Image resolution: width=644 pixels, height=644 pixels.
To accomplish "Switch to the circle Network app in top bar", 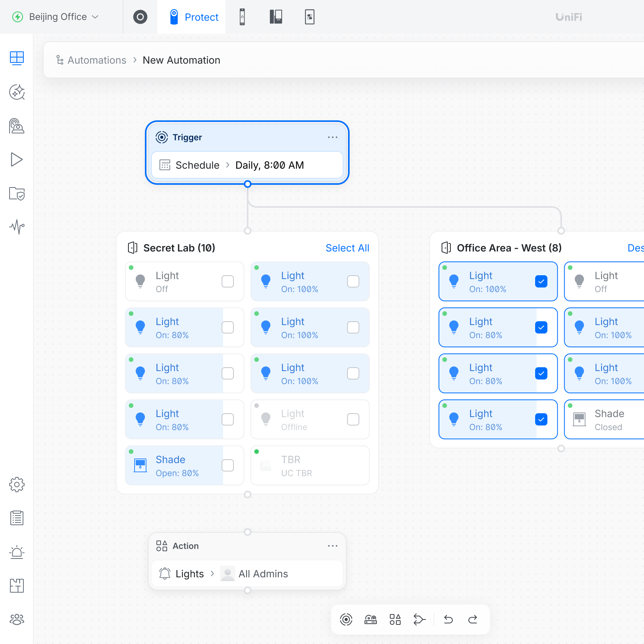I will point(140,17).
